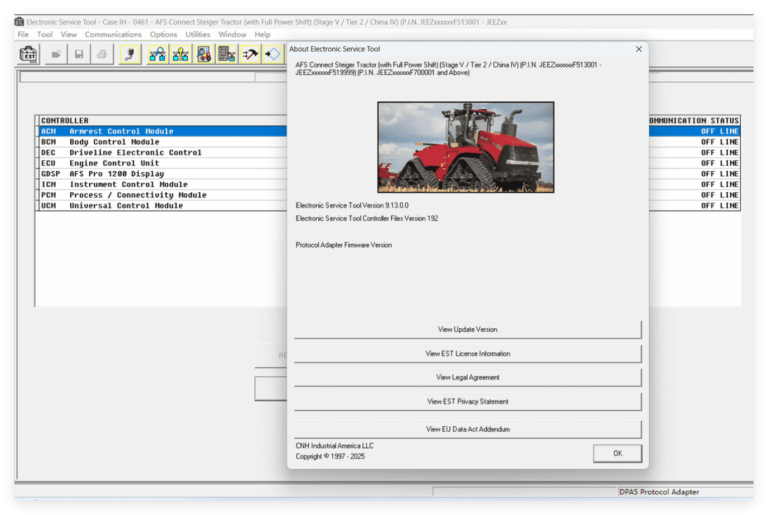Select the ICM Instrument Control Module row

point(163,184)
